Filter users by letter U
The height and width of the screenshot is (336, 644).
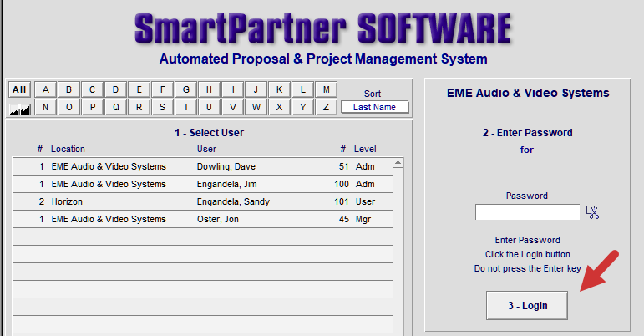click(210, 107)
